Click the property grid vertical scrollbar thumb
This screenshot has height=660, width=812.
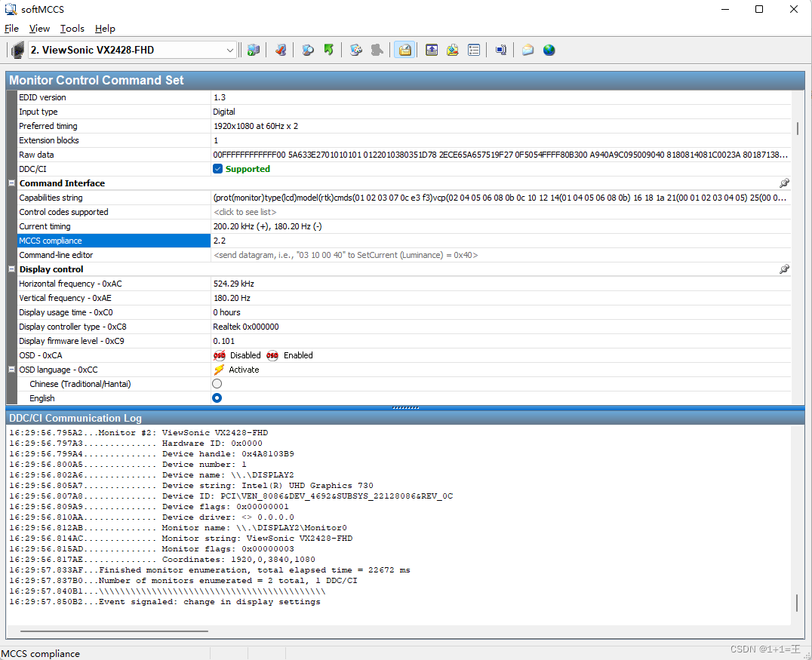tap(798, 128)
